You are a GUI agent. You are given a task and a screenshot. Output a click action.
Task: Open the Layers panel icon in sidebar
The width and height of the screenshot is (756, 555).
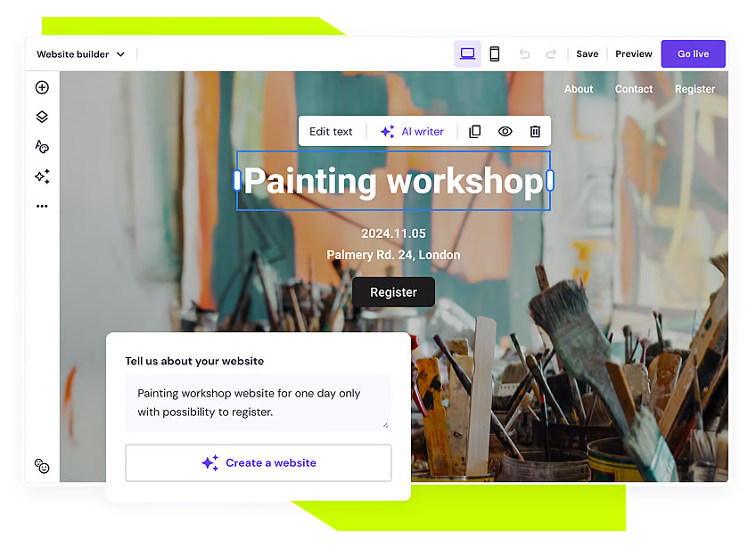[x=42, y=117]
